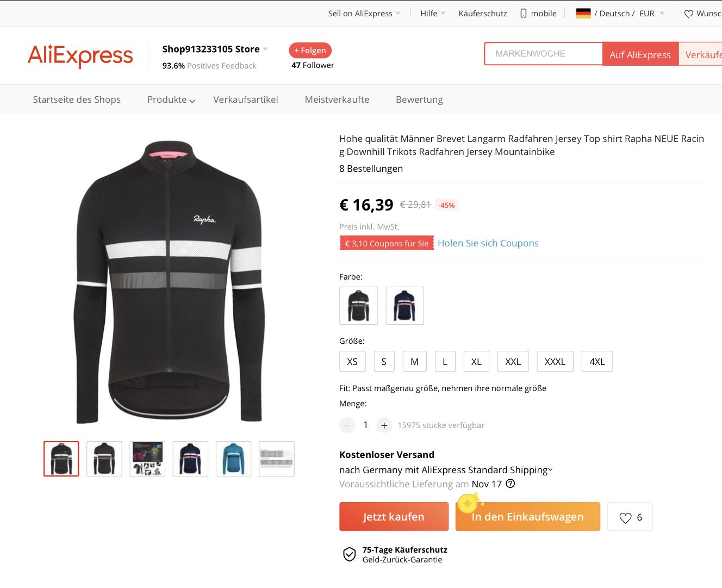The width and height of the screenshot is (722, 588).
Task: Select size XL
Action: 476,362
